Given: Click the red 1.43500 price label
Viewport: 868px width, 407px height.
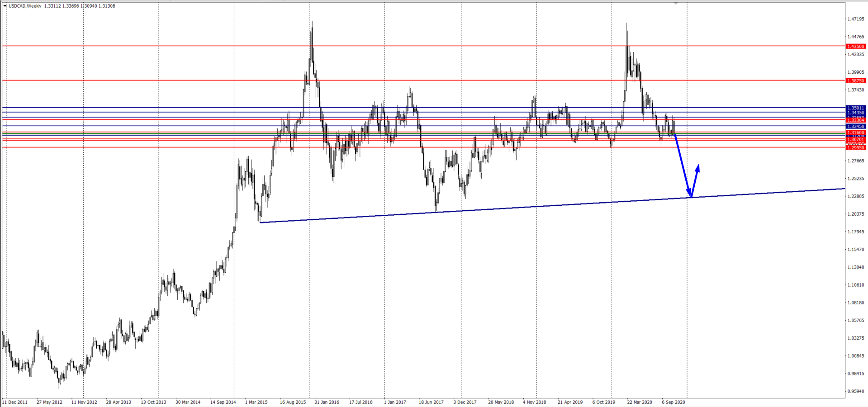Looking at the screenshot, I should (855, 46).
